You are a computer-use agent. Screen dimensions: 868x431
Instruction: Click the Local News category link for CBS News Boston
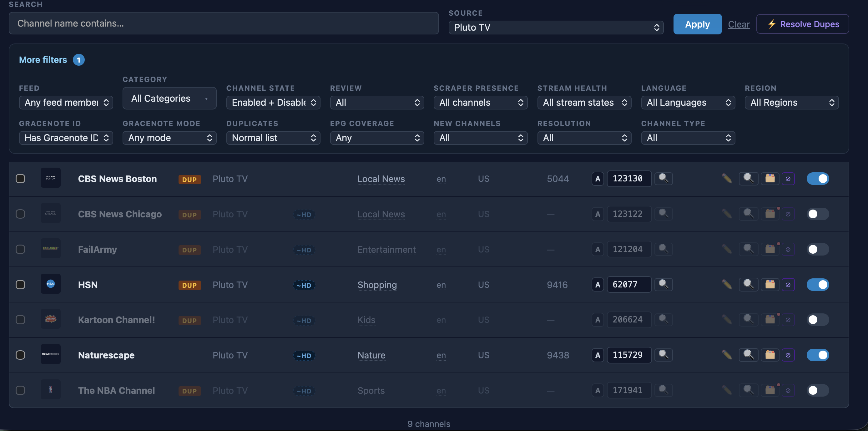[381, 179]
